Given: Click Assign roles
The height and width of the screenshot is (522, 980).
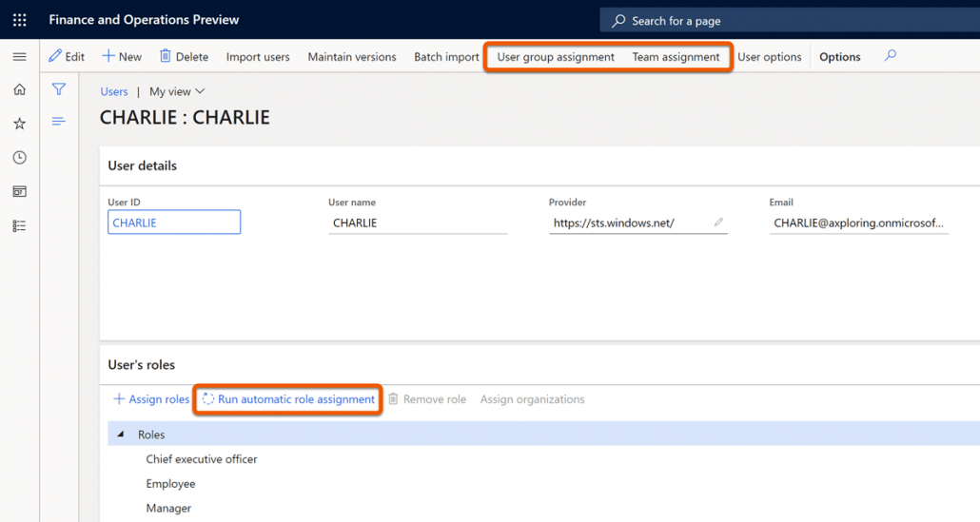Looking at the screenshot, I should (150, 399).
